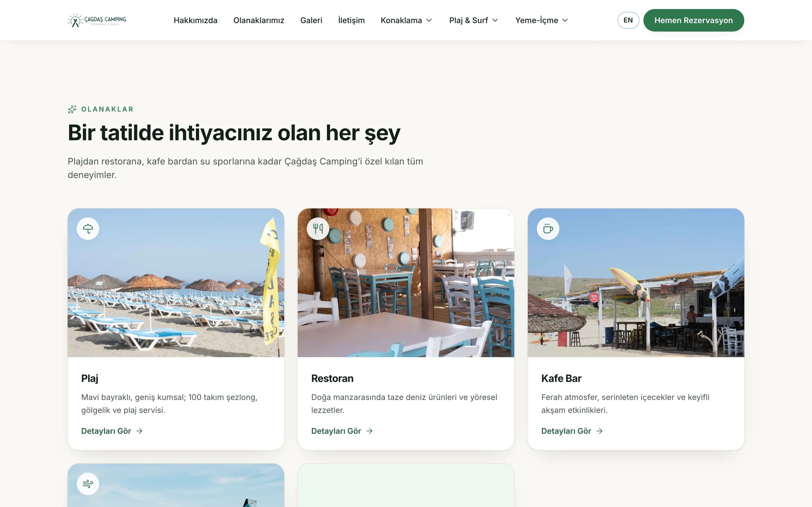Viewport: 812px width, 507px height.
Task: Click the wind icon on bottom card
Action: tap(88, 484)
